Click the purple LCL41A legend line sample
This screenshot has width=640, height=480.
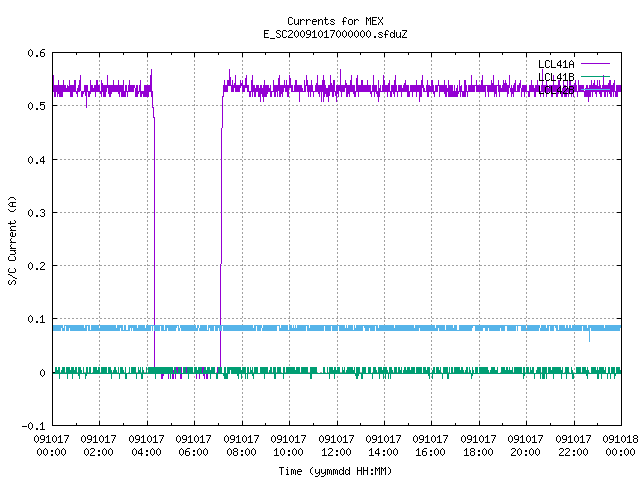point(595,64)
